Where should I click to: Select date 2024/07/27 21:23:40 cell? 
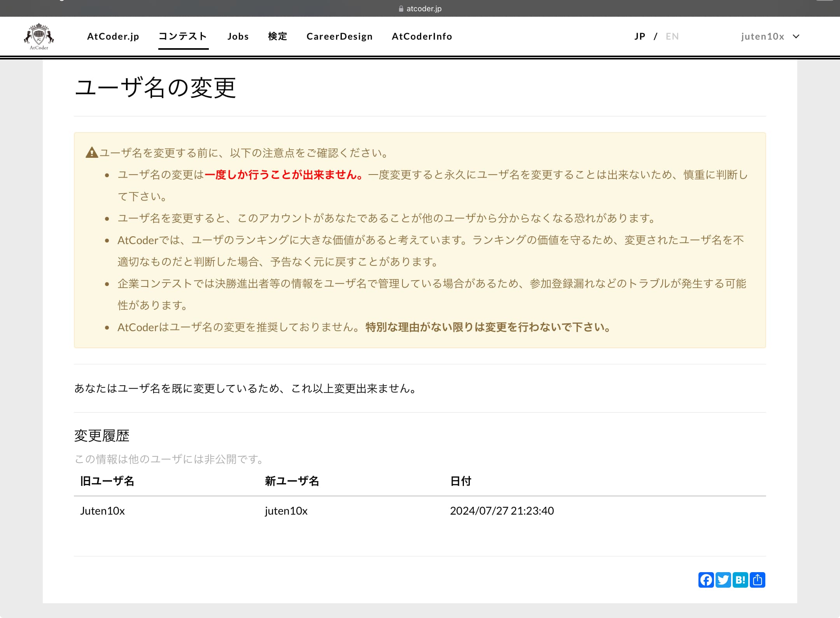pyautogui.click(x=502, y=510)
